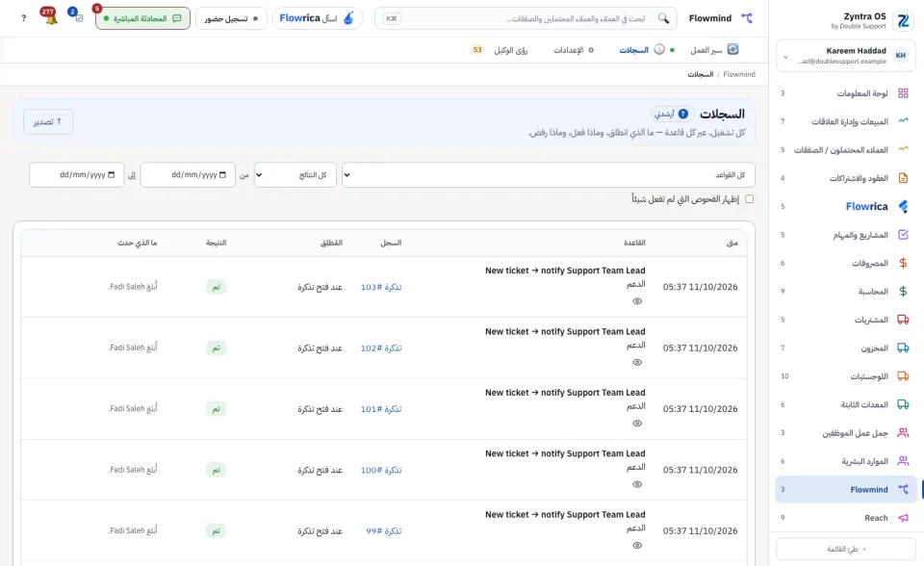Viewport: 924px width, 566px height.
Task: Click the search magnifier icon
Action: pos(663,18)
